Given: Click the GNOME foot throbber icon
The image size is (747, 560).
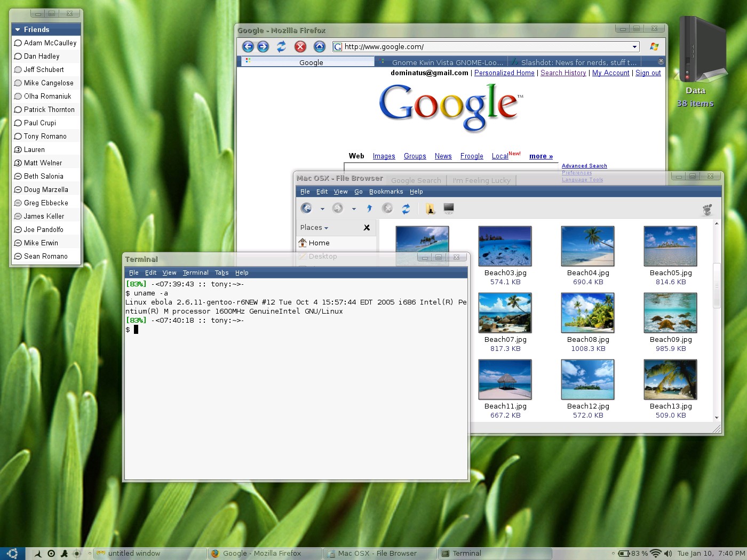Looking at the screenshot, I should [707, 209].
